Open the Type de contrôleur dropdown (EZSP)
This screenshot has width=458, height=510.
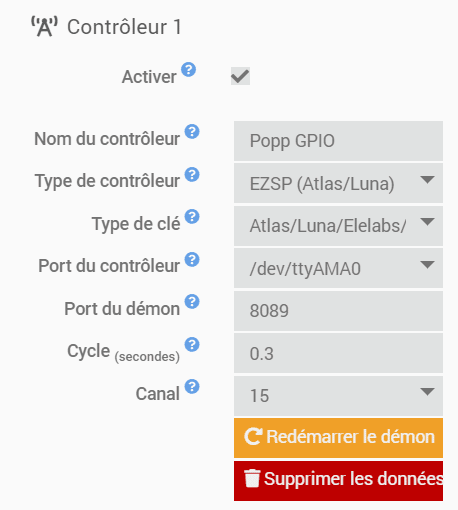point(338,183)
